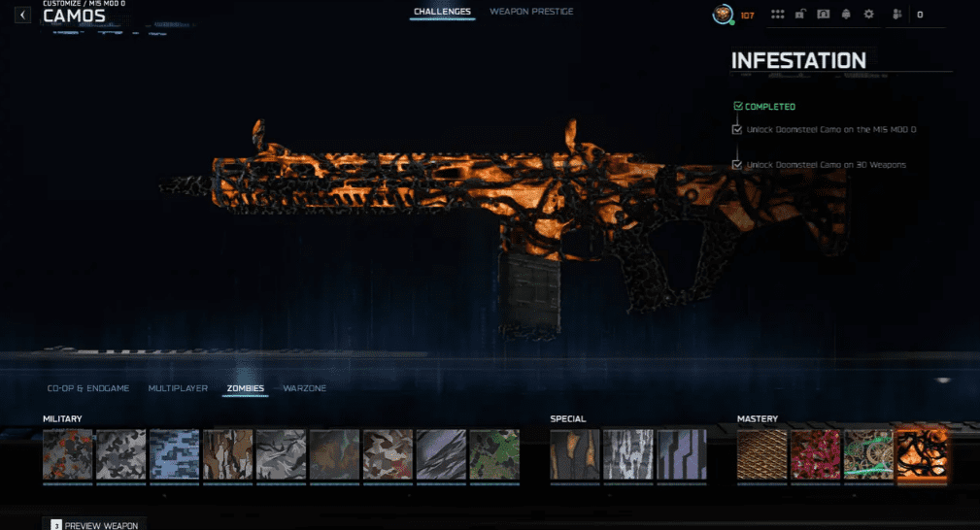
Task: Select the first Military camo with orange-red pattern
Action: point(67,454)
